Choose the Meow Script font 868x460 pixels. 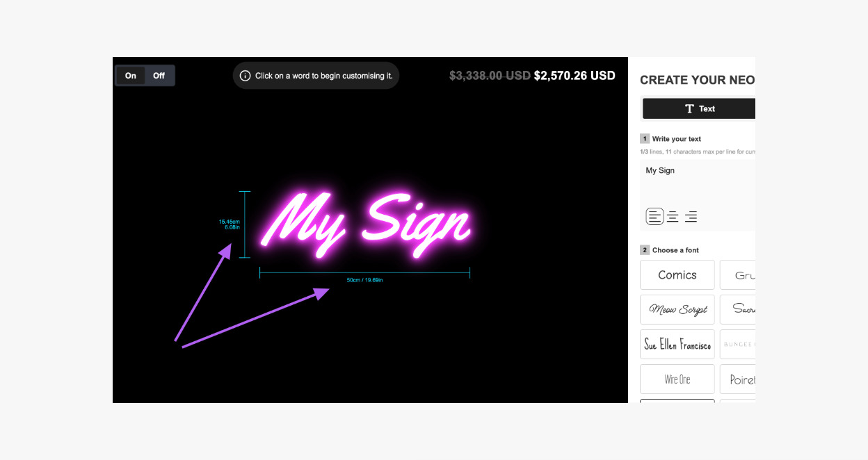click(x=677, y=310)
